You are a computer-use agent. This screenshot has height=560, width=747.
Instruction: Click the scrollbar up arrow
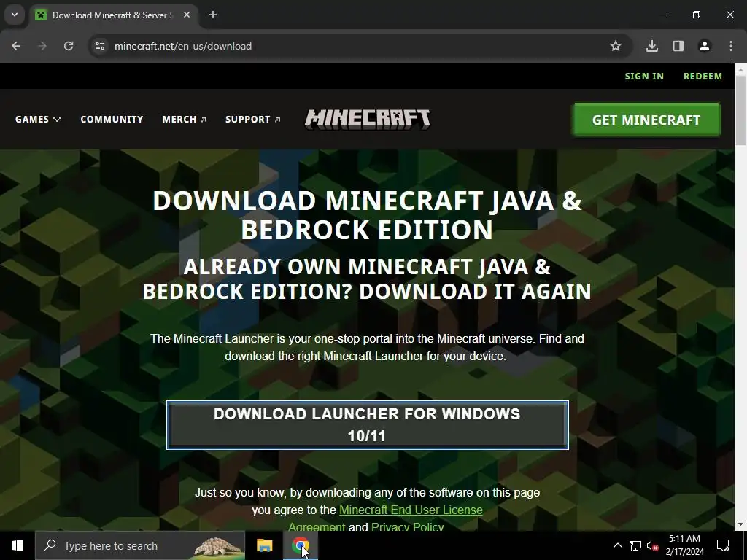[x=740, y=69]
